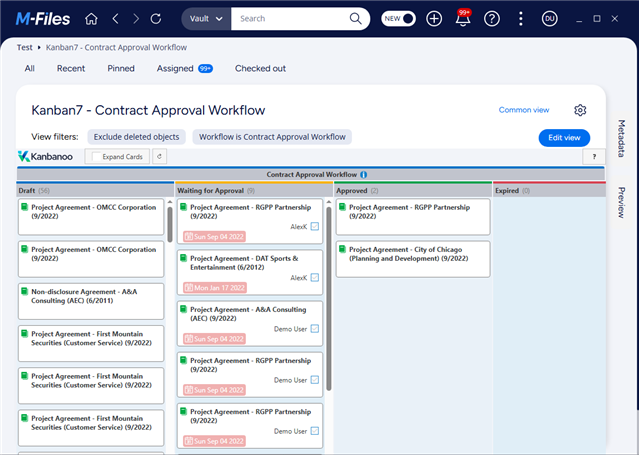Click the Draft column scrollbar thumb
The image size is (639, 455).
[x=170, y=224]
